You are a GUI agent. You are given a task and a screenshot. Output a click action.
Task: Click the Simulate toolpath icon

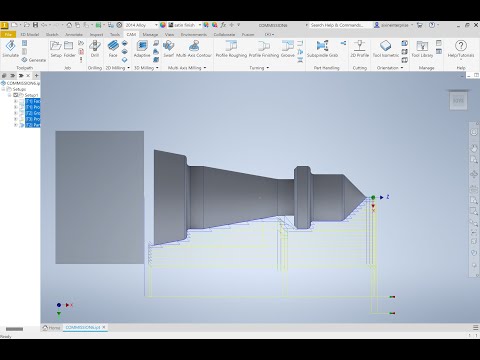[x=10, y=49]
